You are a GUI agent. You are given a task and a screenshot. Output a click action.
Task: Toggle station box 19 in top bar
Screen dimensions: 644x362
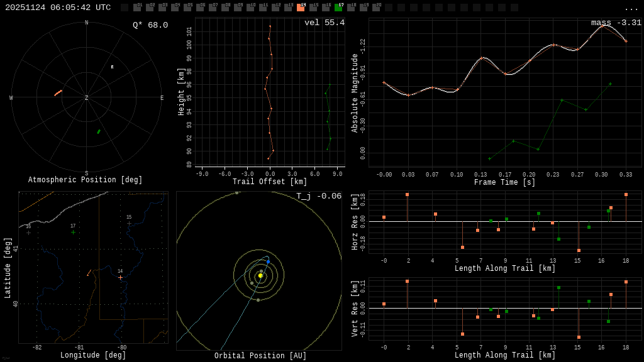click(364, 8)
